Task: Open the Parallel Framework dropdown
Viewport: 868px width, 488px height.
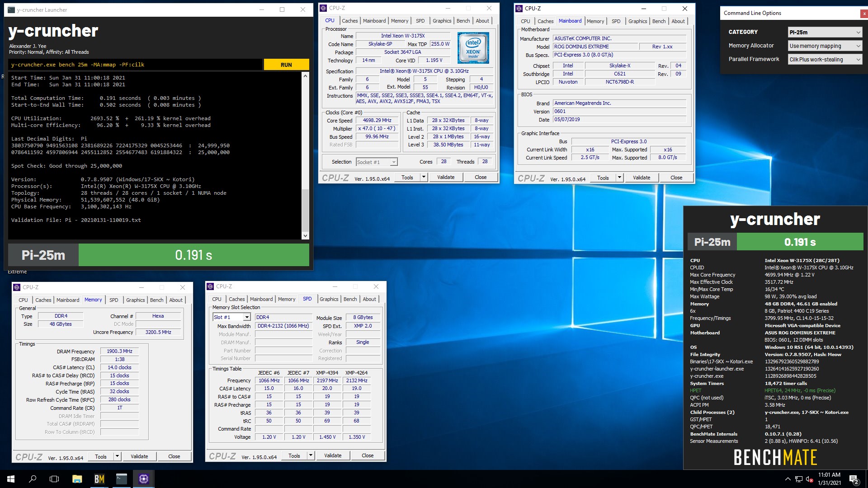Action: click(x=825, y=59)
